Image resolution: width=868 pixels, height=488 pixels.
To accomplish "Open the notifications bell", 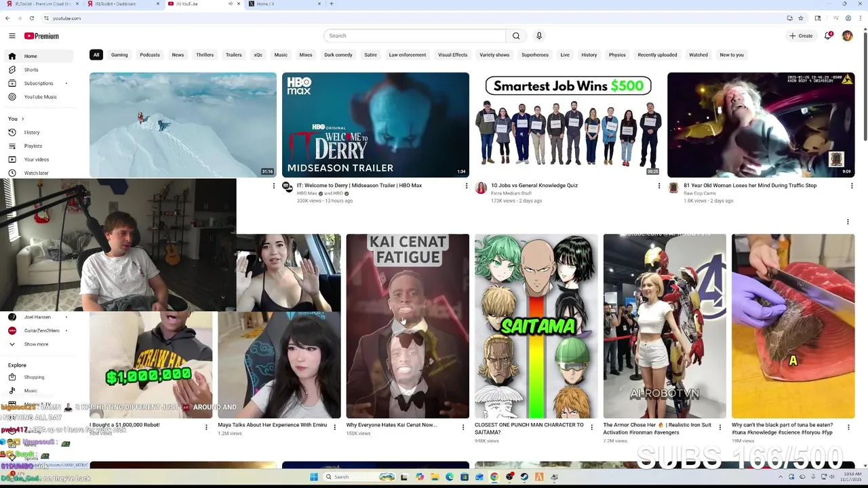I will (x=828, y=36).
